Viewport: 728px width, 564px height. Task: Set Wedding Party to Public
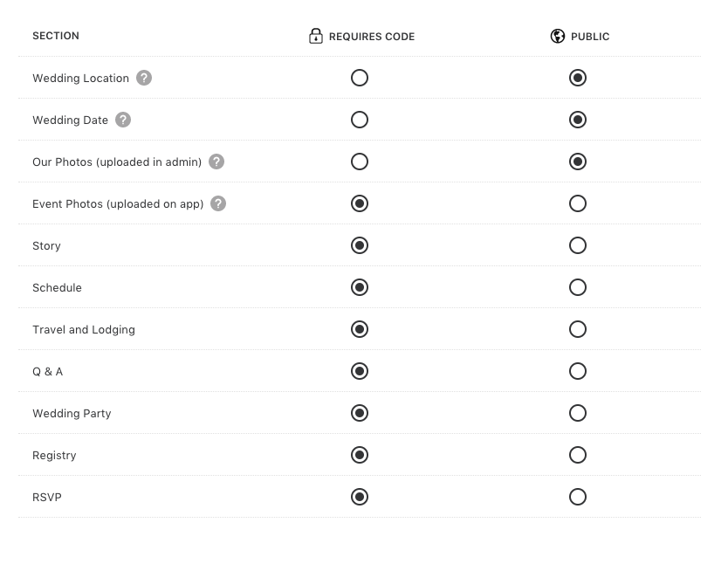point(578,413)
